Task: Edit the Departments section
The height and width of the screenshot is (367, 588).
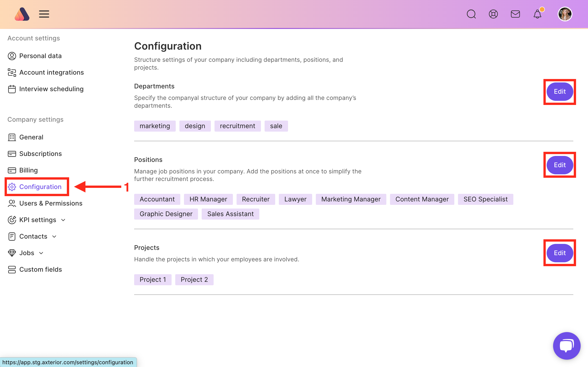Action: pyautogui.click(x=560, y=92)
